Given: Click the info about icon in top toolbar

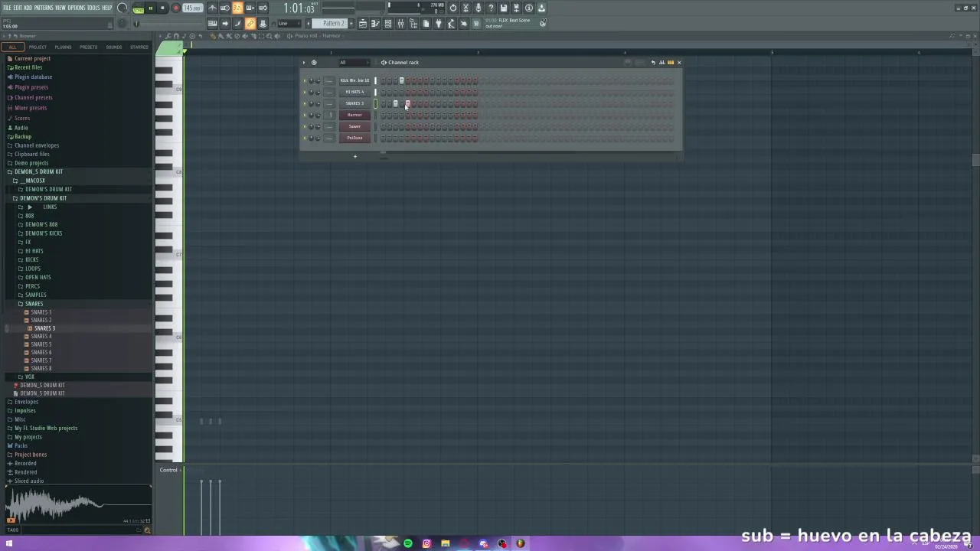Looking at the screenshot, I should [529, 8].
